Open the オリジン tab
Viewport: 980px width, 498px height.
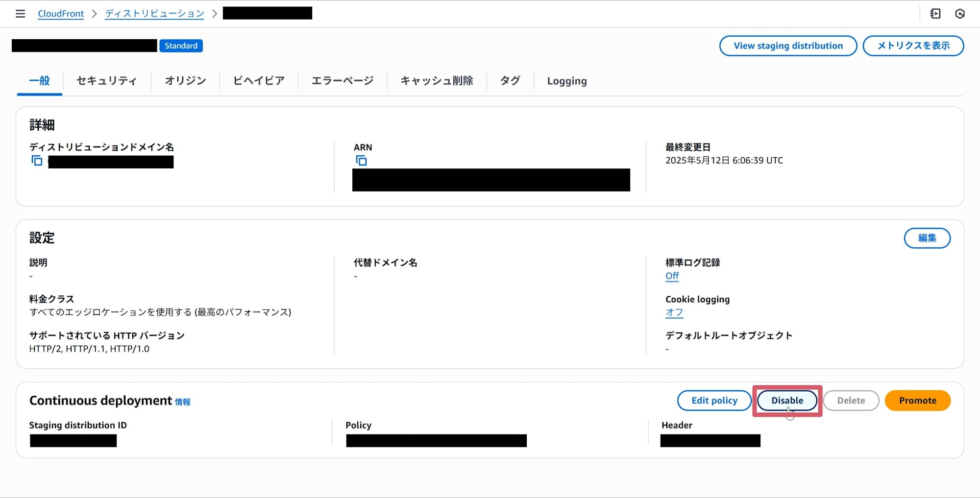(185, 81)
